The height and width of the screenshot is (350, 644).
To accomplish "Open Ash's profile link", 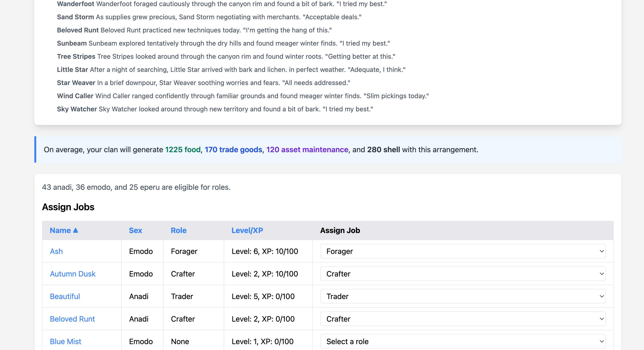I will 56,251.
